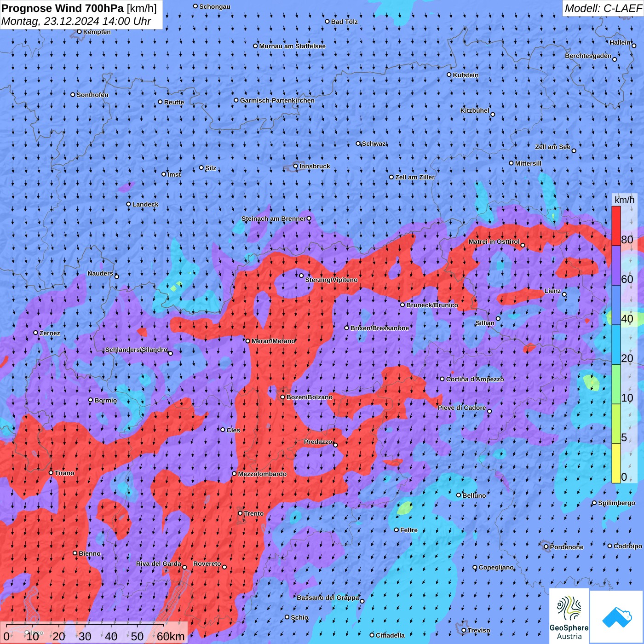Click the 'km/h' legend heading
This screenshot has height=644, width=644.
[x=624, y=200]
